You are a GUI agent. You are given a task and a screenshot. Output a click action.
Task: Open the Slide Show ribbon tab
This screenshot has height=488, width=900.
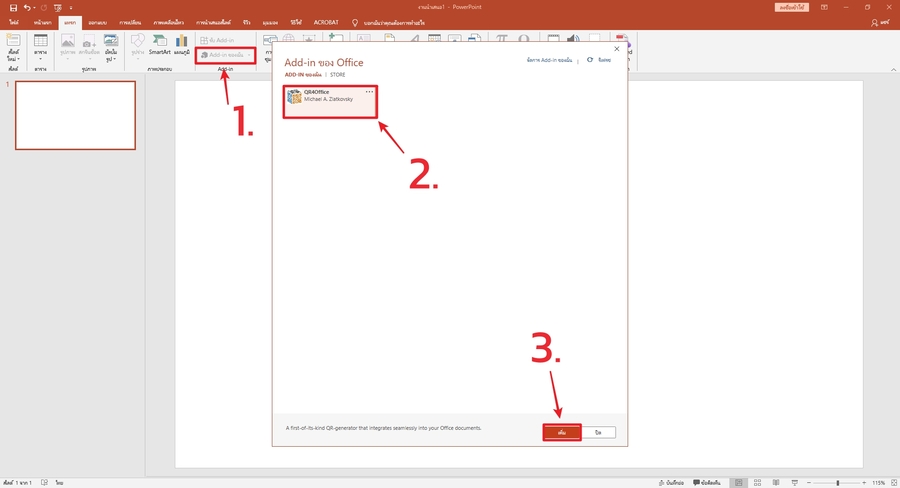214,23
